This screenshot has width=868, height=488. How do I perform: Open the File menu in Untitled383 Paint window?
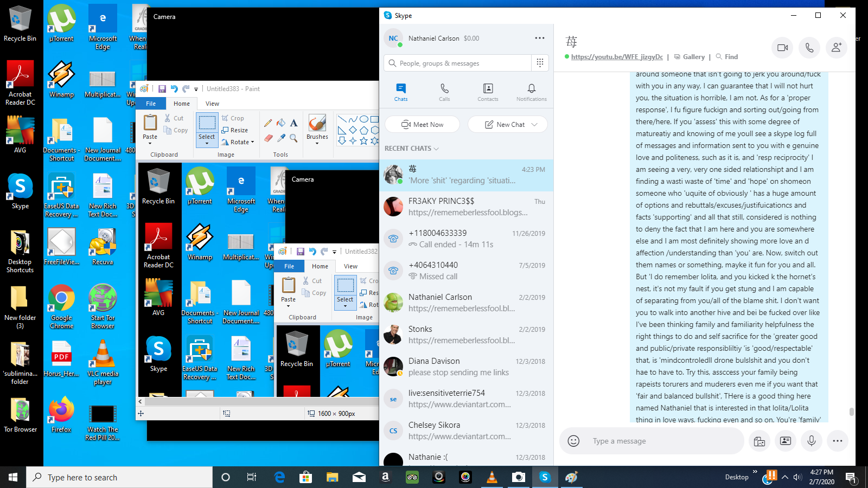point(151,104)
